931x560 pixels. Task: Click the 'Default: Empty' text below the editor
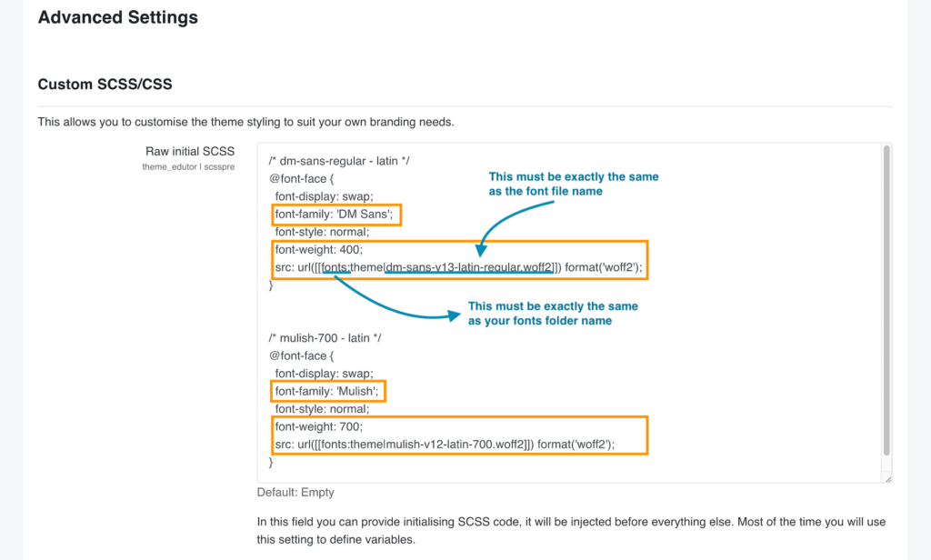click(x=295, y=491)
